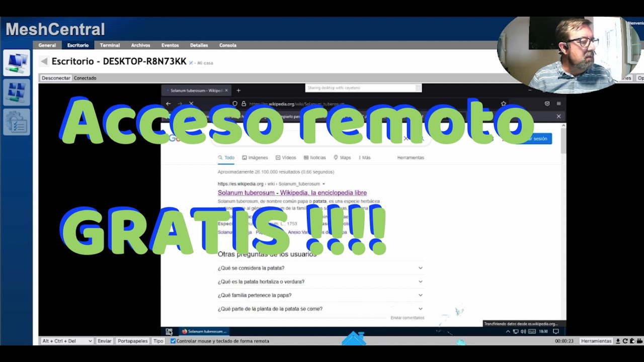The image size is (644, 362).
Task: Click Enviar button in bottom bar
Action: click(105, 341)
